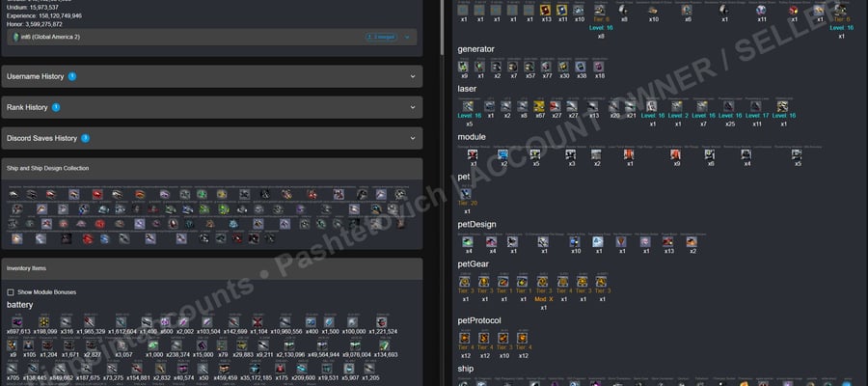
Task: Click the Uridium: 15,973,537 text
Action: (x=33, y=7)
